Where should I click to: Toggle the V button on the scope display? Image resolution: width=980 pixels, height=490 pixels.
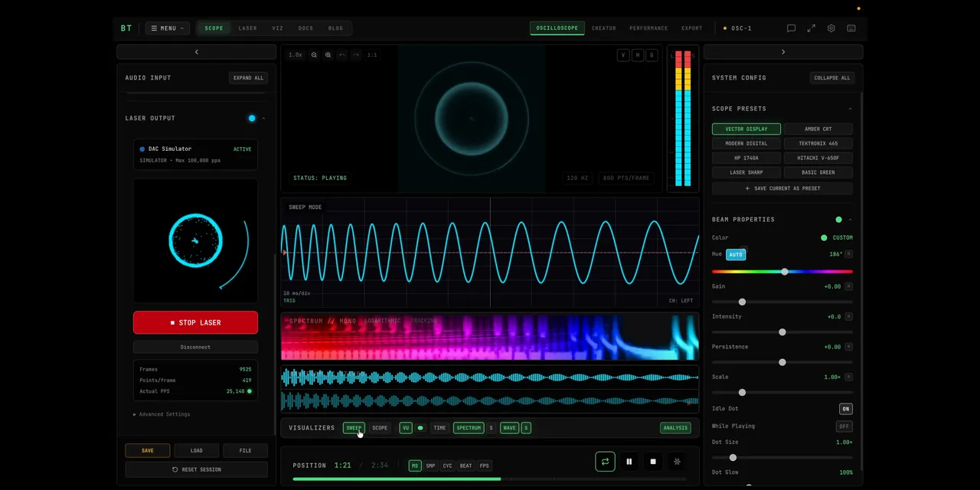tap(623, 55)
